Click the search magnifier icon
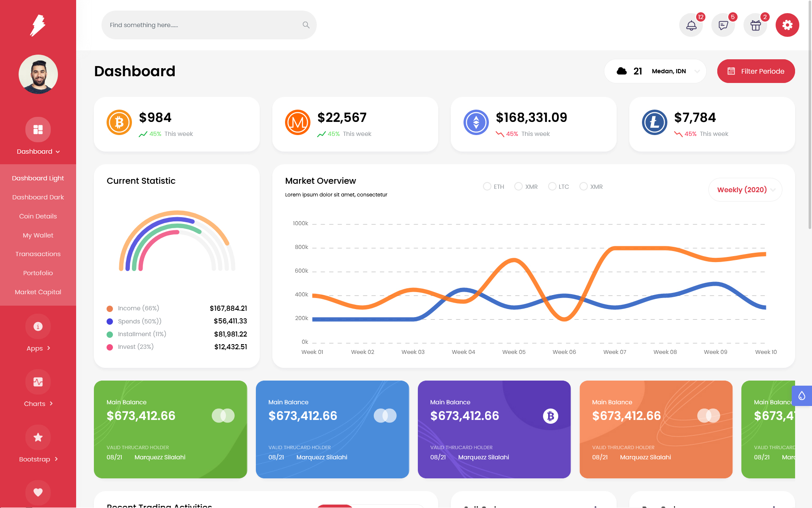Screen dimensions: 812x508 (306, 25)
